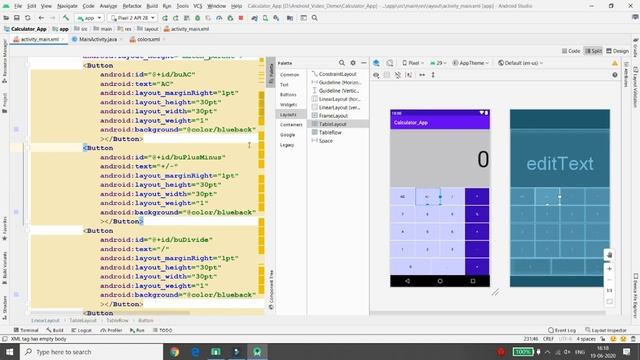Click the Palette settings gear icon

coord(353,63)
